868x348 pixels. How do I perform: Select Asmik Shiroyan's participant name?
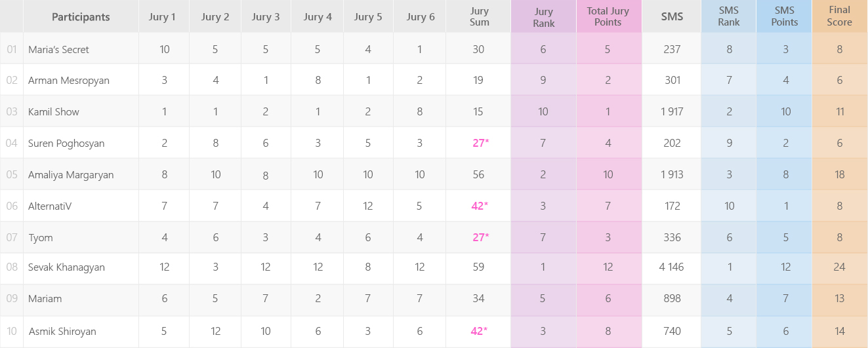62,332
